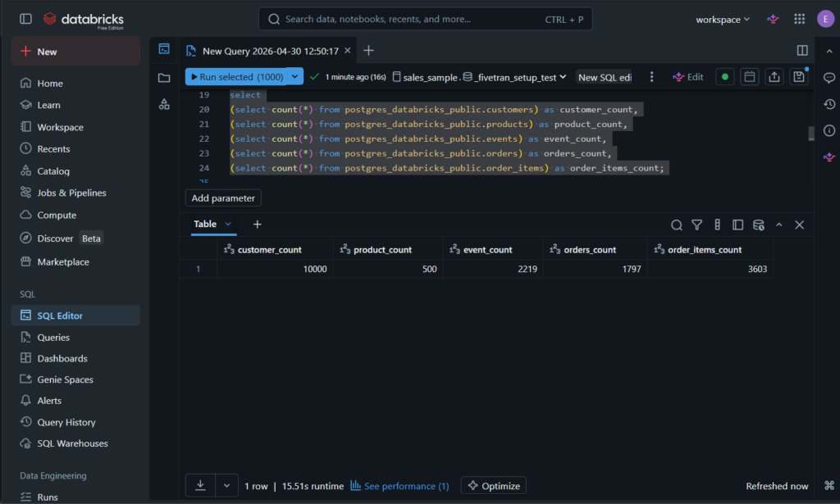
Task: Expand the Table visualization dropdown
Action: click(228, 225)
